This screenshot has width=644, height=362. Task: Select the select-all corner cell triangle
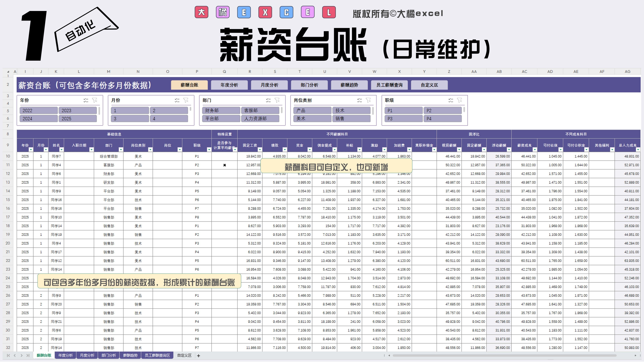pyautogui.click(x=8, y=71)
